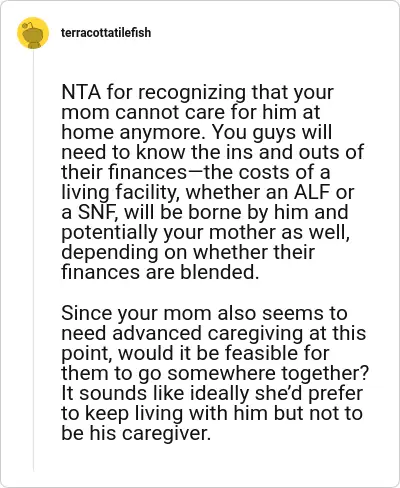400x488 pixels.
Task: Click the line "them to go somewhere together?"
Action: coord(215,373)
